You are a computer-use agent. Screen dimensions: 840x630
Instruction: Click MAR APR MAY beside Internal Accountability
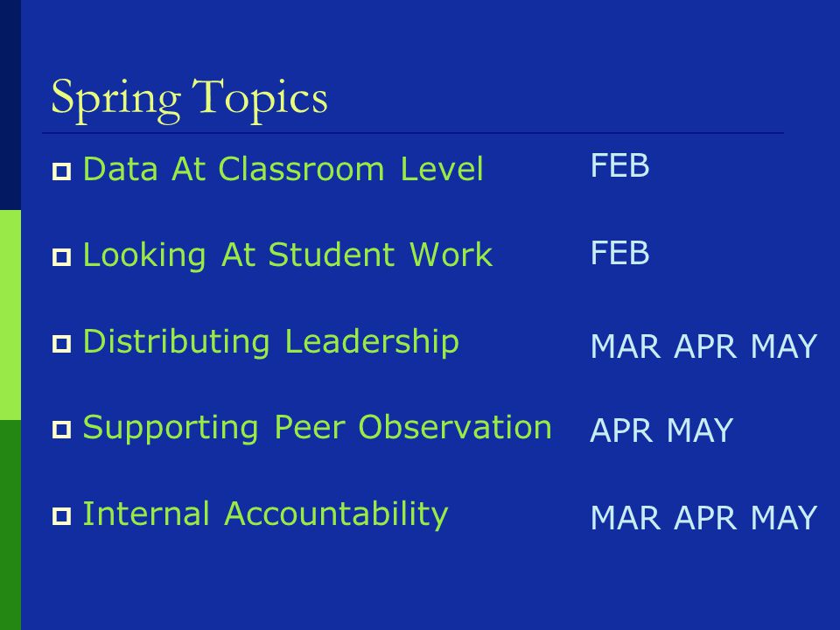click(703, 517)
